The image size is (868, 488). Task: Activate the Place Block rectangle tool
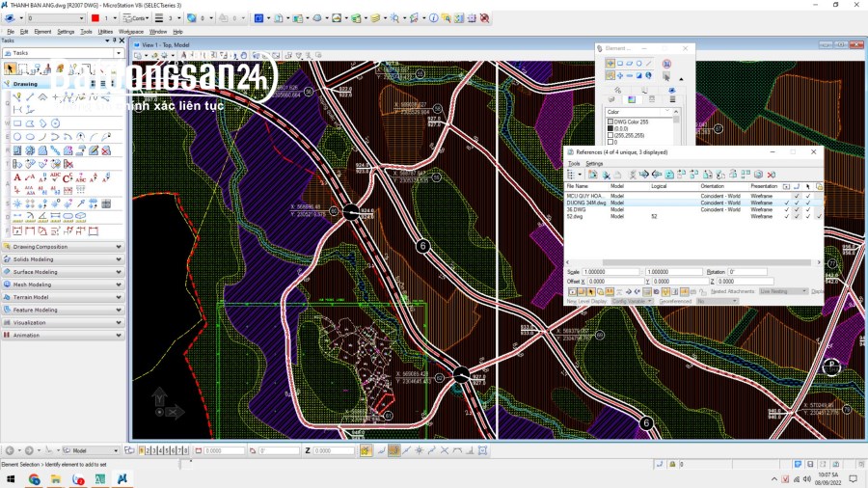pos(17,123)
